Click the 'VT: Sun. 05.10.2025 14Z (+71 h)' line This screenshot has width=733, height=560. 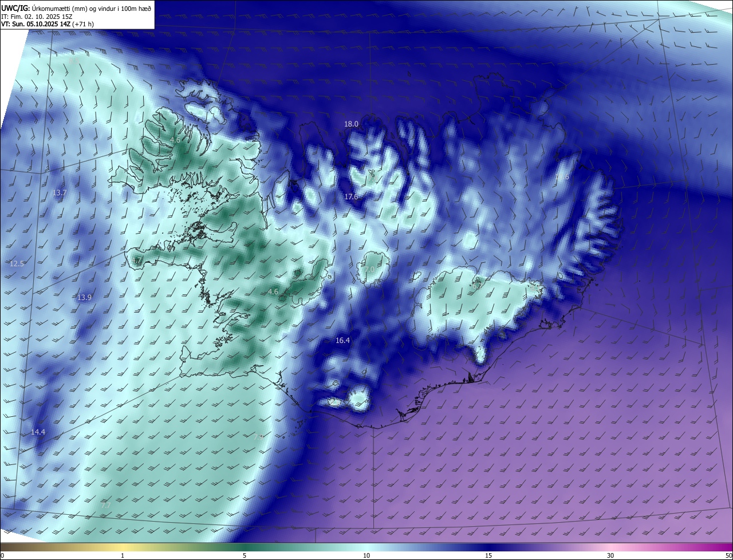click(48, 24)
